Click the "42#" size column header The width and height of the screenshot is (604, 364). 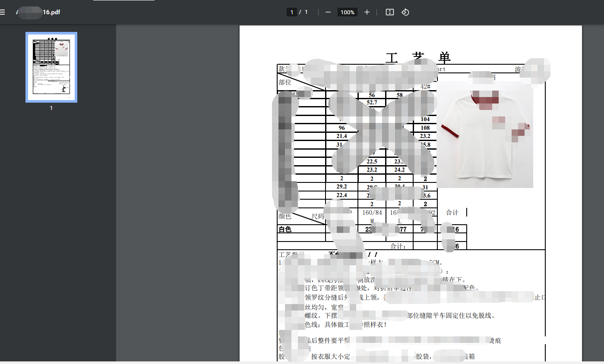click(425, 87)
